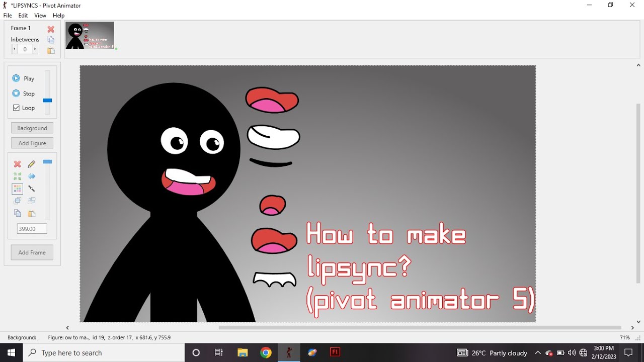Adjust the playback speed slider handle
The width and height of the screenshot is (644, 362).
coord(47,101)
